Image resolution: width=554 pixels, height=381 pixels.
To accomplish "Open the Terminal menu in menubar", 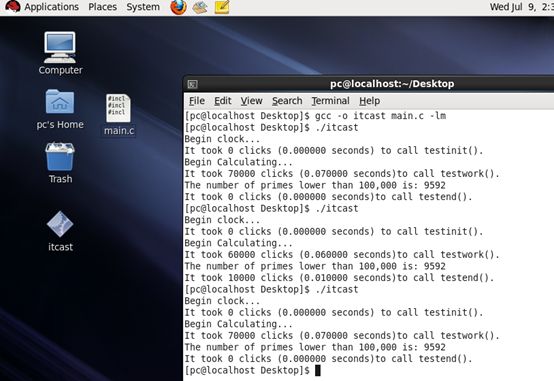I will (330, 101).
